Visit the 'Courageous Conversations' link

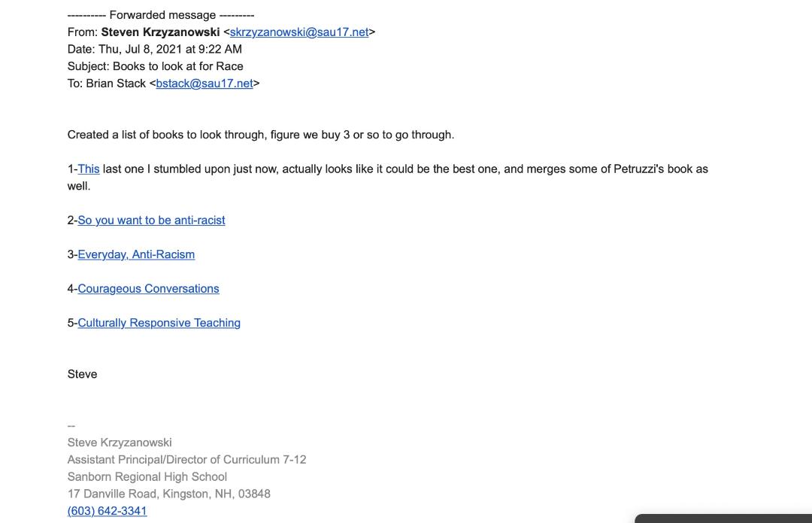(x=148, y=289)
